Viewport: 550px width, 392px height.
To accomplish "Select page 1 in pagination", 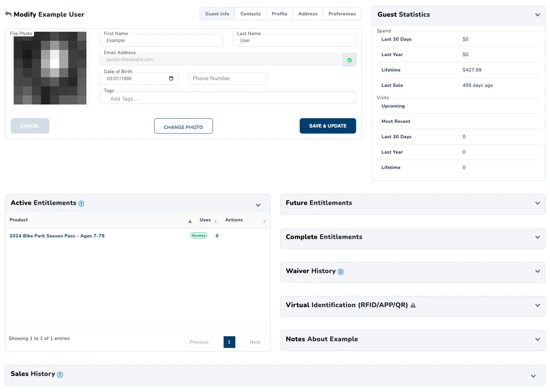I will (x=229, y=342).
